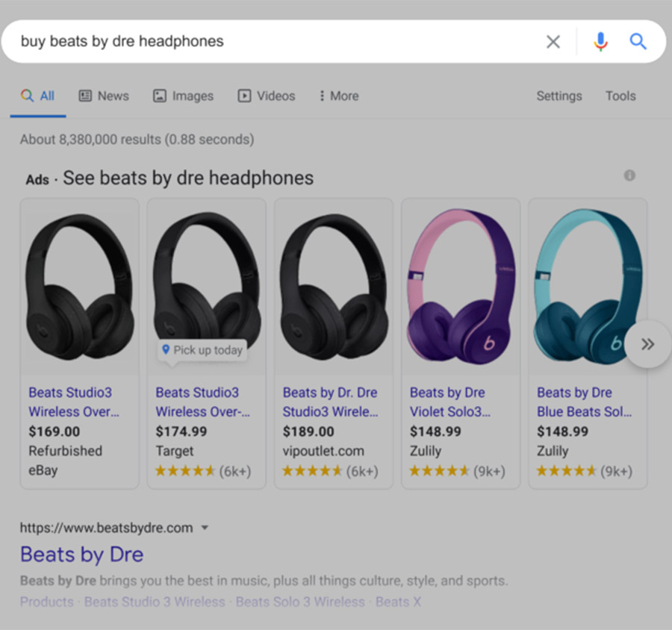This screenshot has width=672, height=630.
Task: Click the Images tab picture icon
Action: tap(160, 96)
